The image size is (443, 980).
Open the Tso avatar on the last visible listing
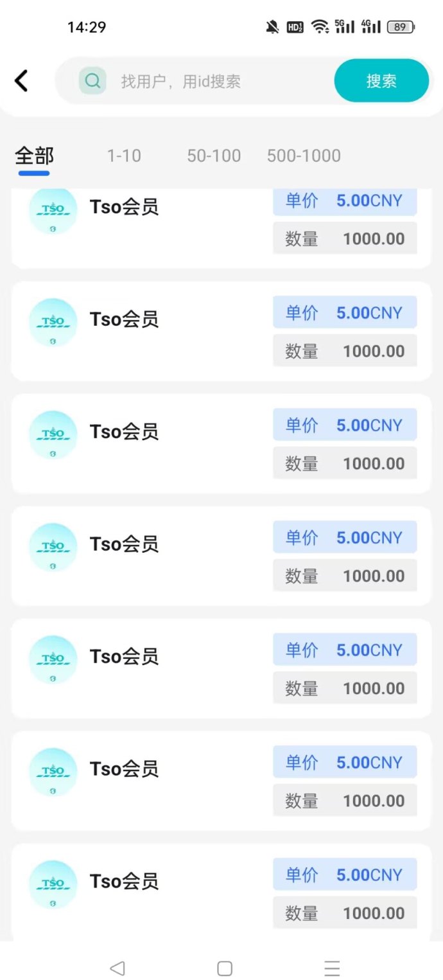(53, 884)
